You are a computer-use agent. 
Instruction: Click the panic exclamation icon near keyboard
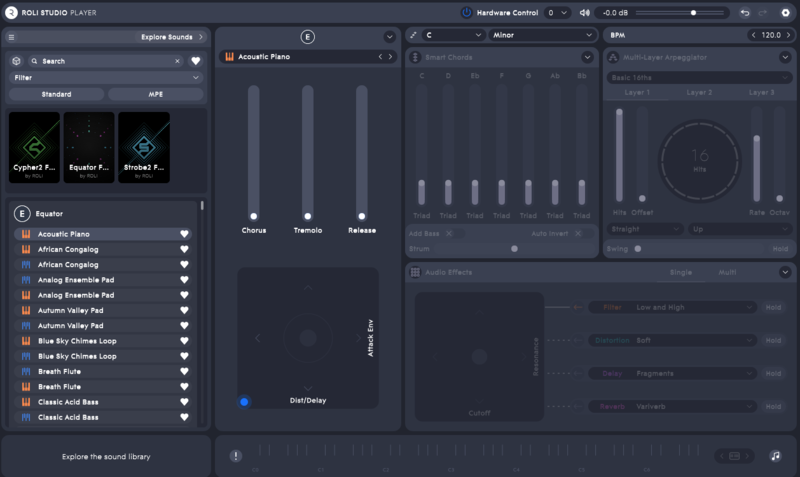click(x=236, y=456)
